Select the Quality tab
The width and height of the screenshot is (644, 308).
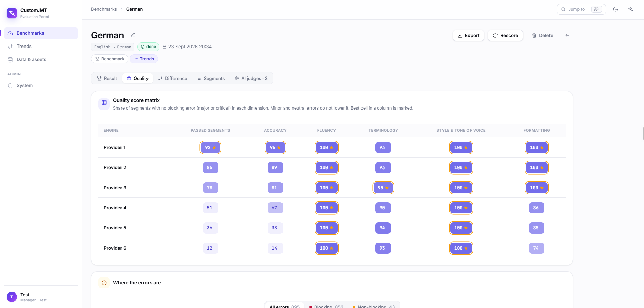coord(138,78)
